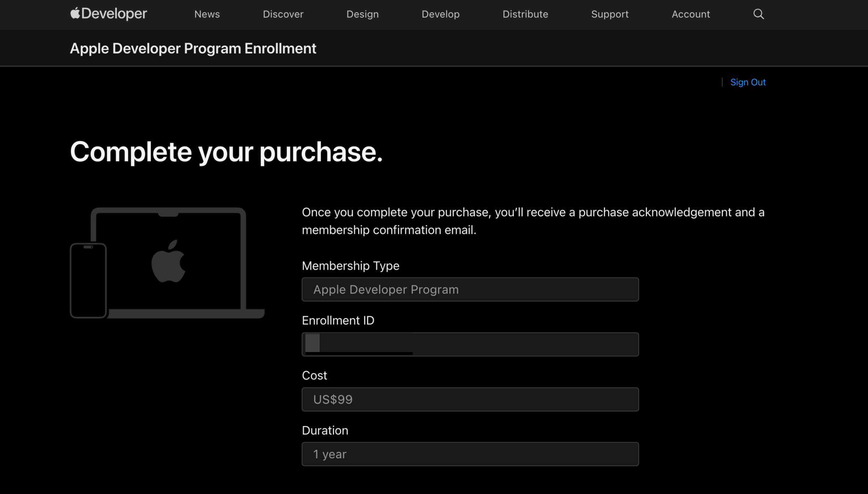Click the Enrollment ID field

tap(470, 344)
